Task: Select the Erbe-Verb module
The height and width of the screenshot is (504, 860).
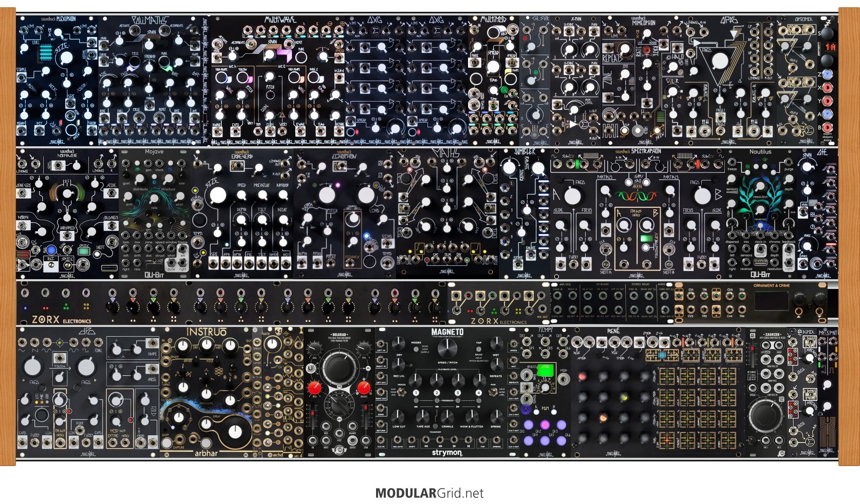Action: pyautogui.click(x=242, y=214)
